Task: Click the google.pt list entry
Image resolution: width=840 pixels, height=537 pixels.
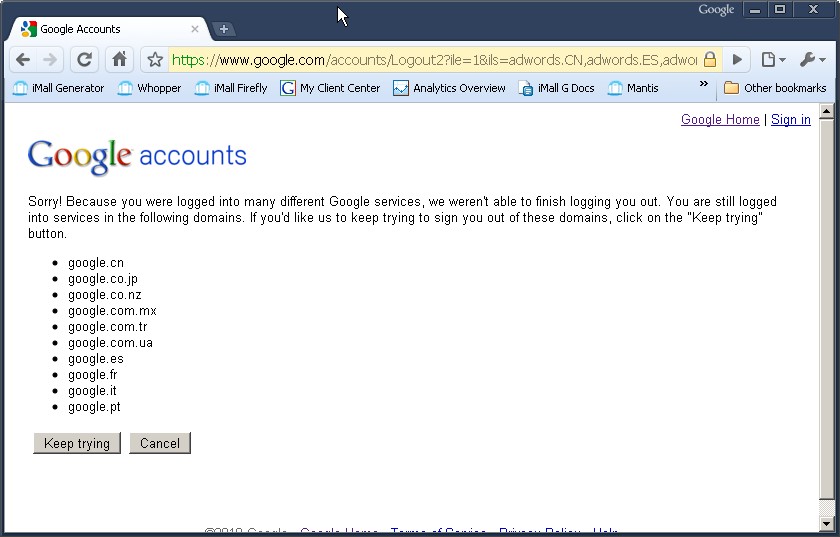Action: [94, 407]
